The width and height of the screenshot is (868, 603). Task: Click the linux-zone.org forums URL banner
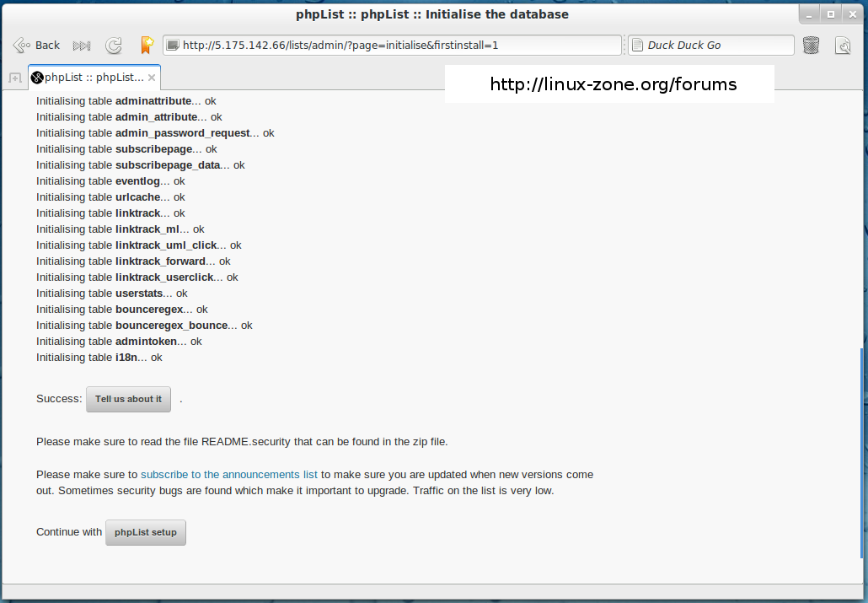pos(613,84)
